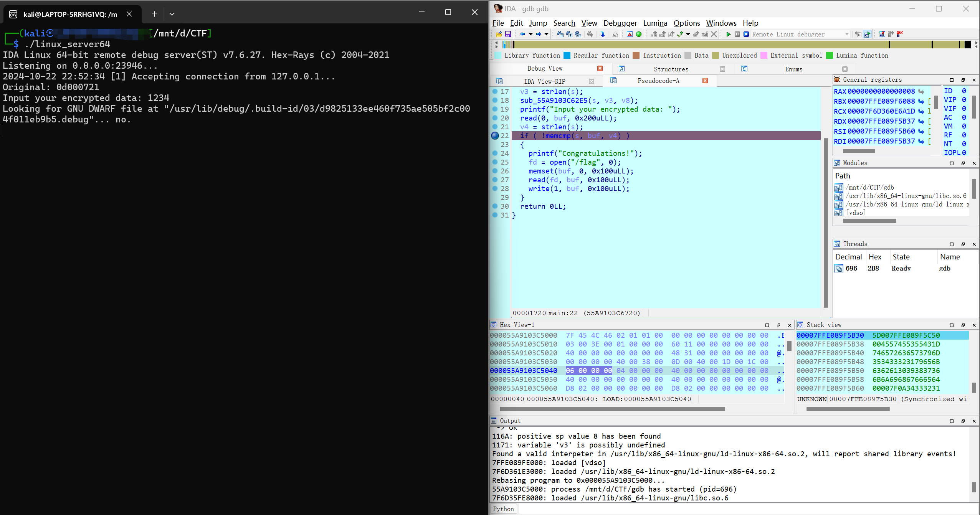The image size is (980, 515).
Task: Close the Pseudocode-A tab
Action: tap(705, 81)
